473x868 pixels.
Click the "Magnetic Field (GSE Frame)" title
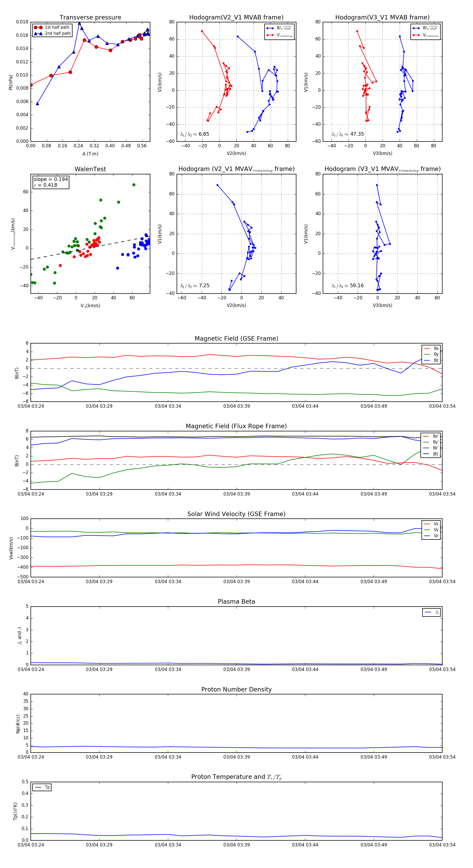click(236, 339)
